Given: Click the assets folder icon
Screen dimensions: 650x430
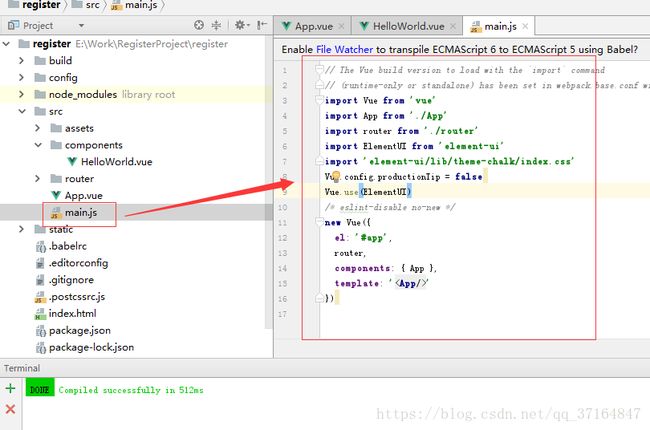Looking at the screenshot, I should point(56,128).
